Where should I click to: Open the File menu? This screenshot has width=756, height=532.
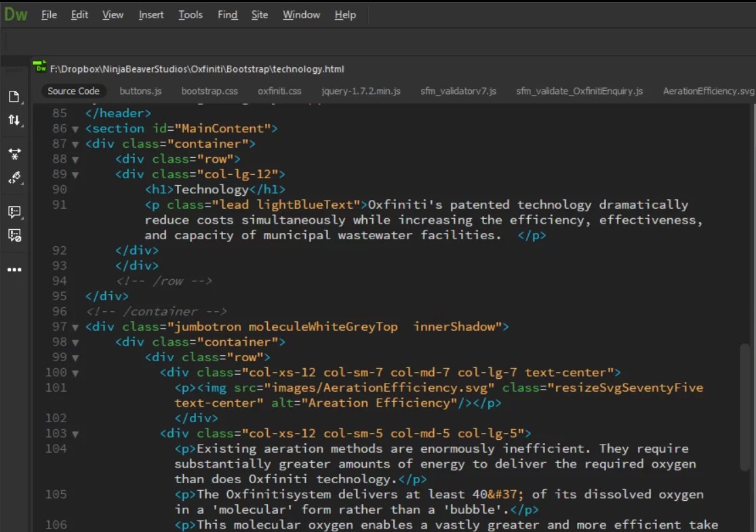(x=49, y=15)
